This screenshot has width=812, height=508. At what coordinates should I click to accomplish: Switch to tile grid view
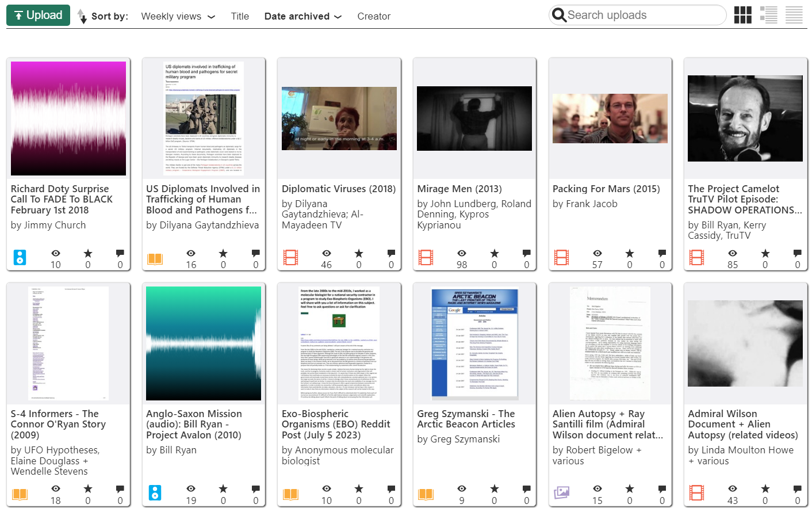tap(742, 15)
